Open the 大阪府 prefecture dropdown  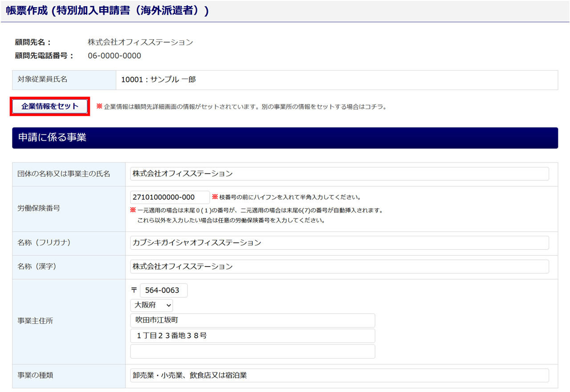pos(151,306)
